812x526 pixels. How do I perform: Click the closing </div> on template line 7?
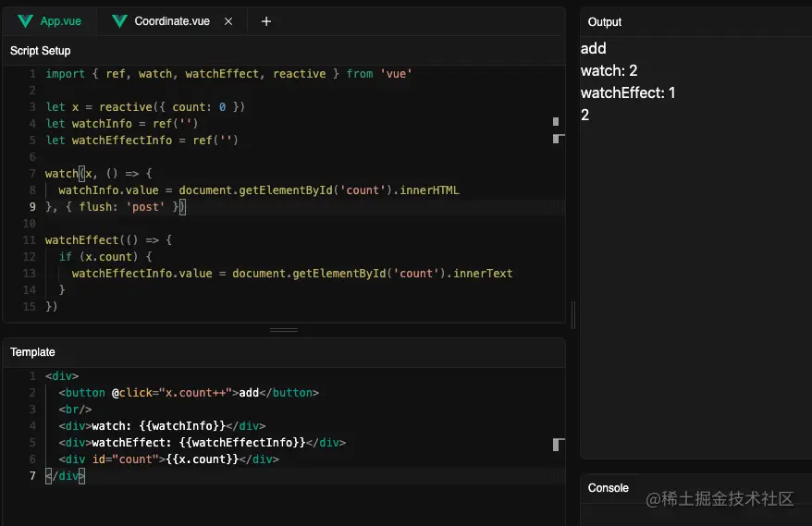tap(65, 475)
